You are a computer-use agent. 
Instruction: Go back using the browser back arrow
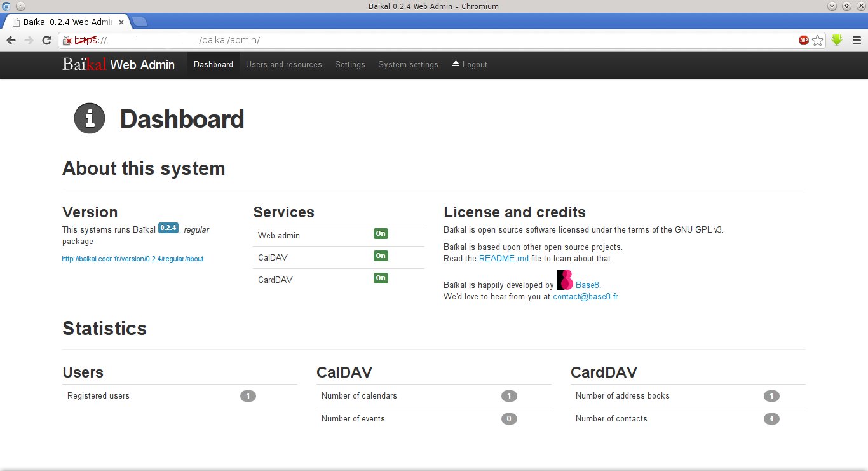pos(11,40)
